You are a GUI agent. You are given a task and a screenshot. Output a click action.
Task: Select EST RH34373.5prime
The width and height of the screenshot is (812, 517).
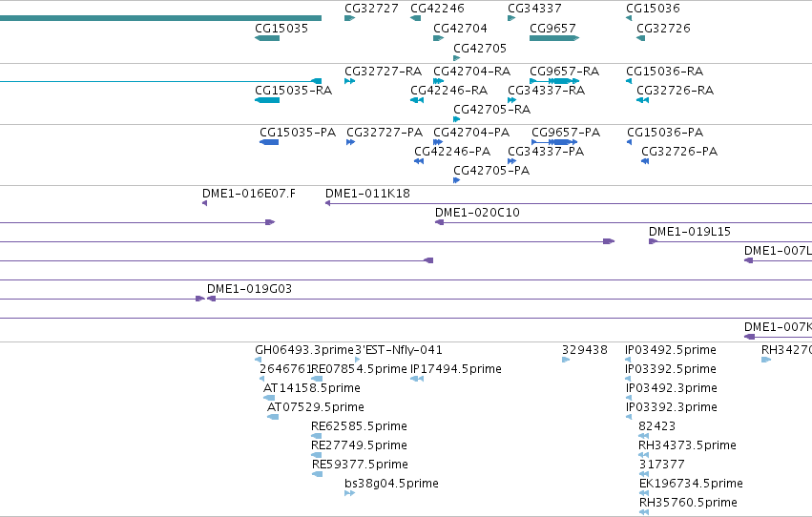pos(687,446)
